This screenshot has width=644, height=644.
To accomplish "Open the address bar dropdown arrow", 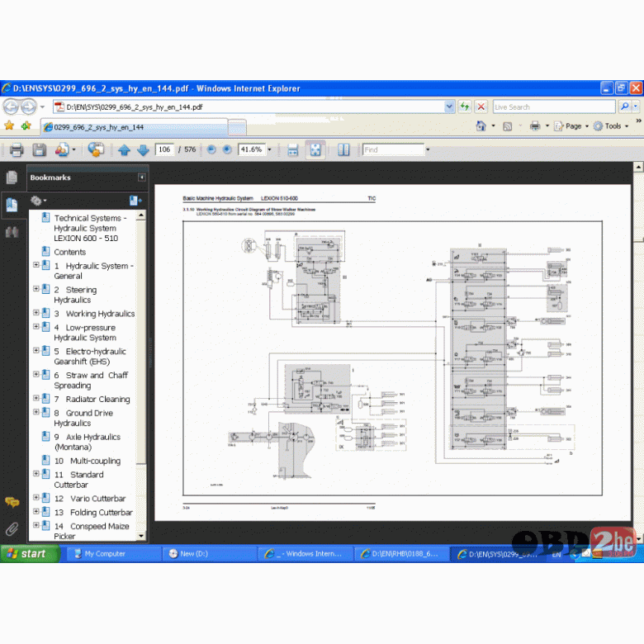I will point(449,107).
